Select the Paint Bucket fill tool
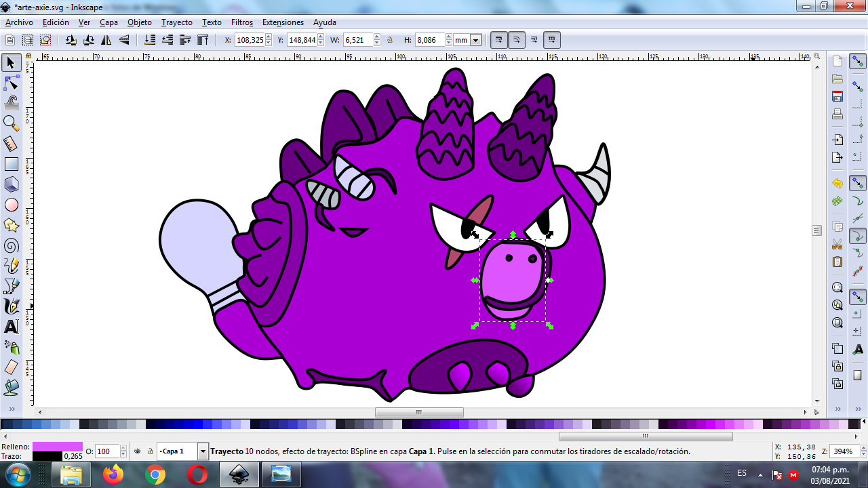The width and height of the screenshot is (868, 488). click(11, 388)
